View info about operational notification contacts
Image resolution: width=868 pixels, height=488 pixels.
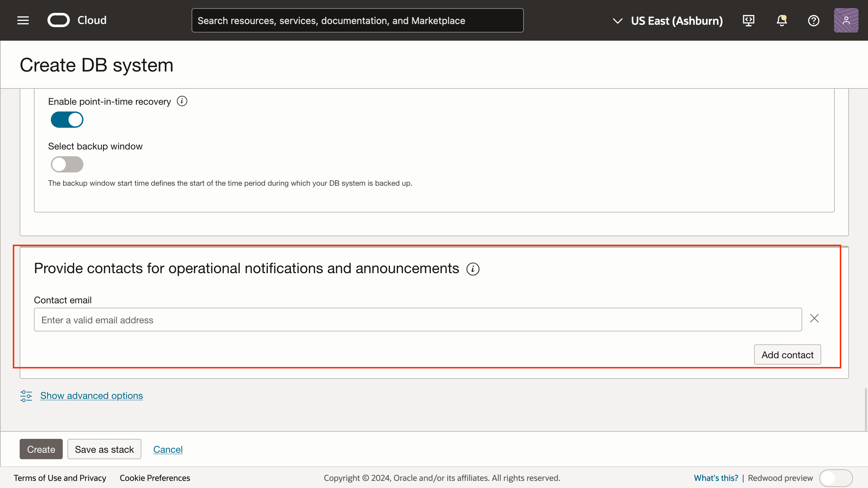click(473, 269)
